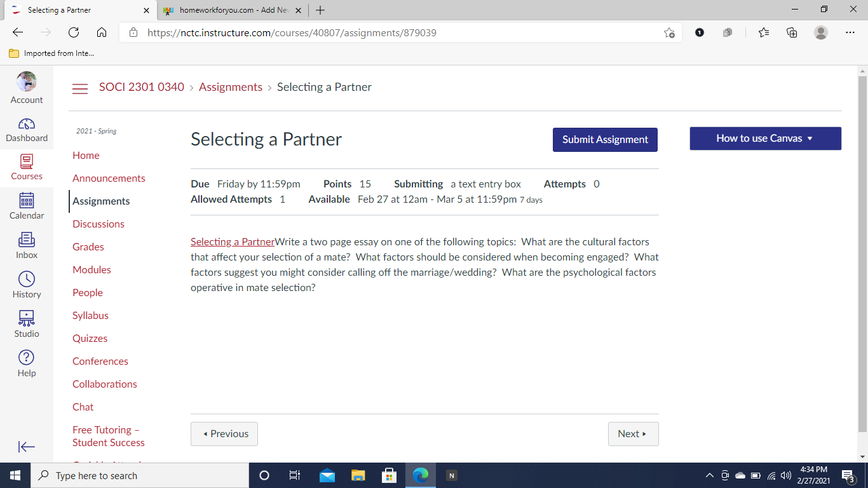Open the Studio icon in sidebar
Viewport: 868px width, 488px height.
[x=27, y=318]
